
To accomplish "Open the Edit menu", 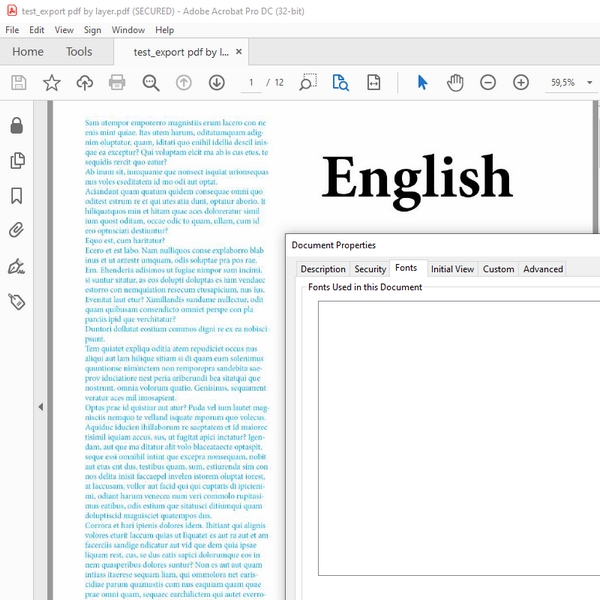I will point(37,30).
